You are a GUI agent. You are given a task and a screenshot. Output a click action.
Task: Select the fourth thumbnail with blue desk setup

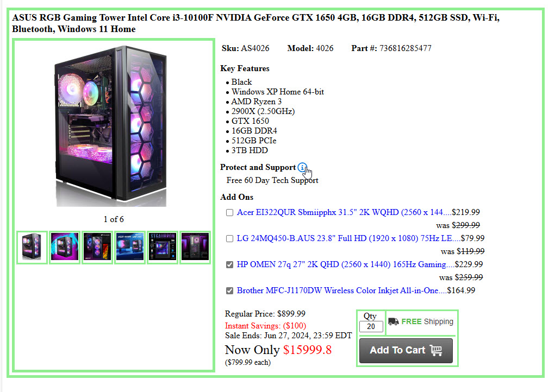click(x=130, y=247)
